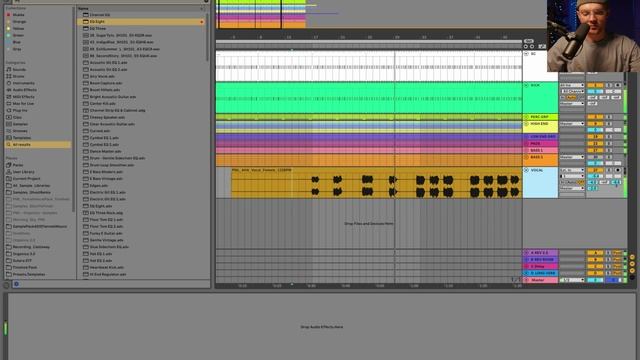
Task: Toggle the BASS 1 track activator
Action: click(x=595, y=150)
